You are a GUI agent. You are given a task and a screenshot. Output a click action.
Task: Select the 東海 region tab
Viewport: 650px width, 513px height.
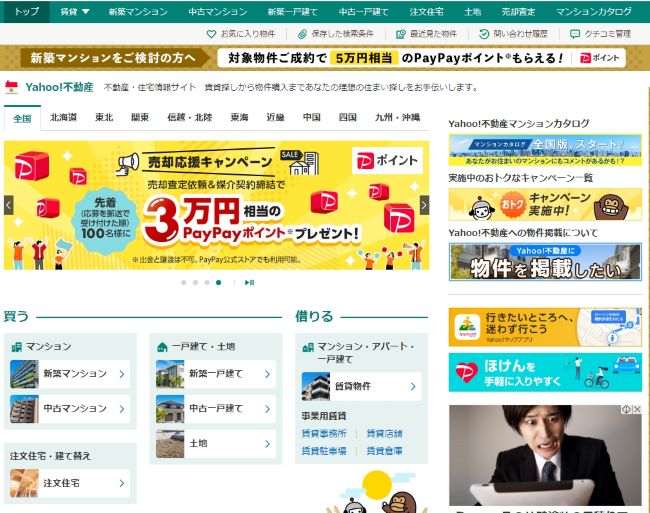[240, 117]
